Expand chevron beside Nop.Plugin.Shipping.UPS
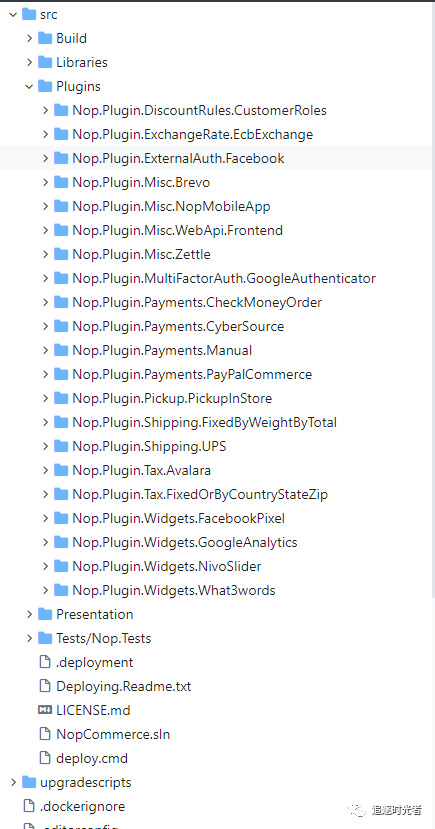This screenshot has width=435, height=829. click(x=46, y=446)
